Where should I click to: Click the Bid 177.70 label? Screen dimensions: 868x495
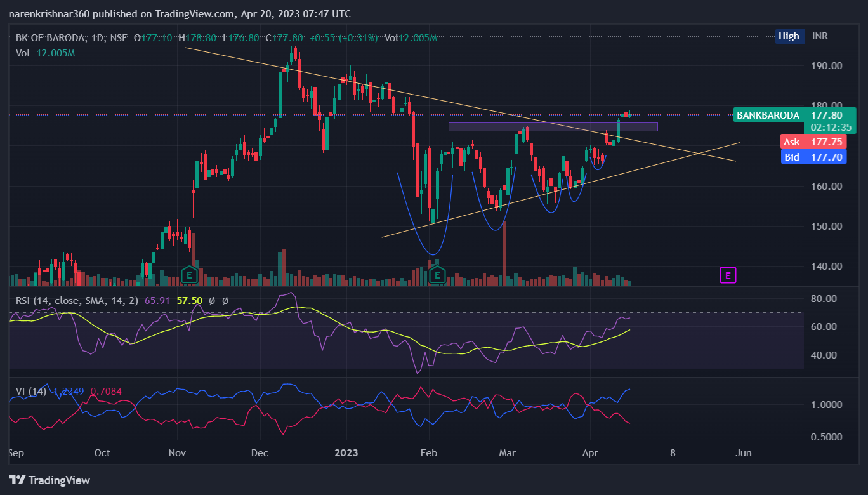click(x=813, y=157)
